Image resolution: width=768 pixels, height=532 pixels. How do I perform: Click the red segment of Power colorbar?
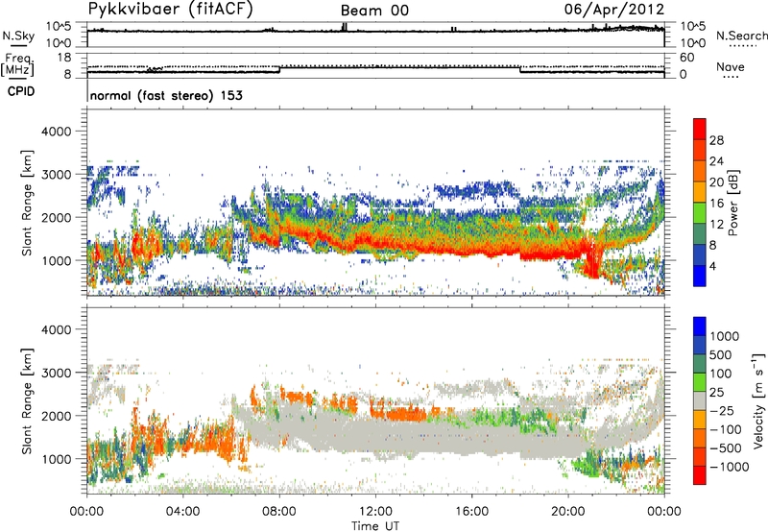point(700,129)
